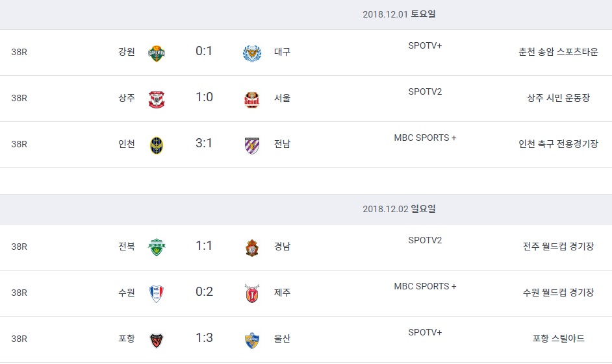This screenshot has width=612, height=364.
Task: Select the Jeonbuk team logo
Action: [x=157, y=247]
